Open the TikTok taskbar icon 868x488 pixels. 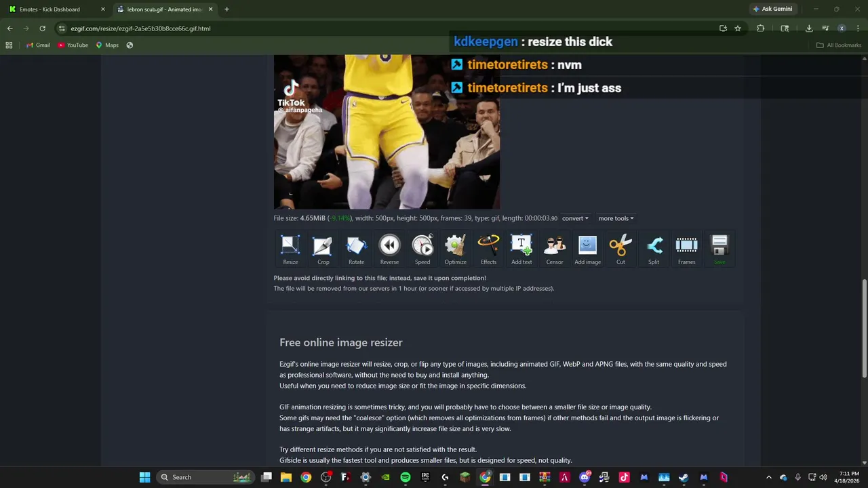tap(624, 477)
